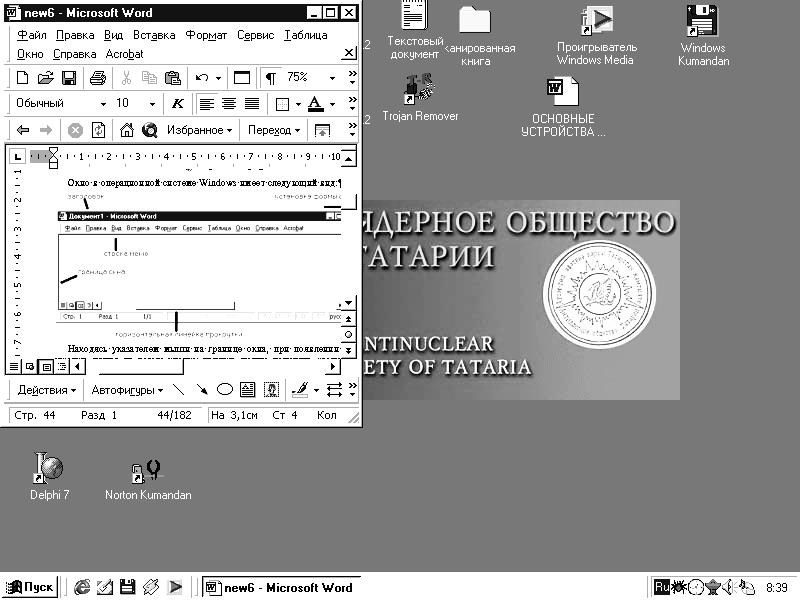The height and width of the screenshot is (600, 800).
Task: Open the Acrobat menu
Action: click(x=124, y=54)
